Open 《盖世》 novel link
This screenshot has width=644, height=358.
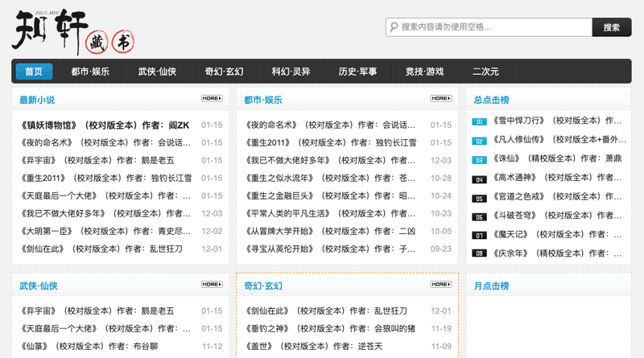(314, 346)
